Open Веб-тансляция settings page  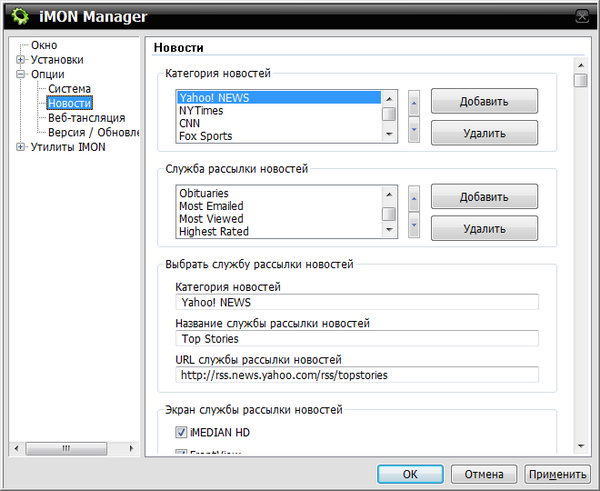click(86, 118)
